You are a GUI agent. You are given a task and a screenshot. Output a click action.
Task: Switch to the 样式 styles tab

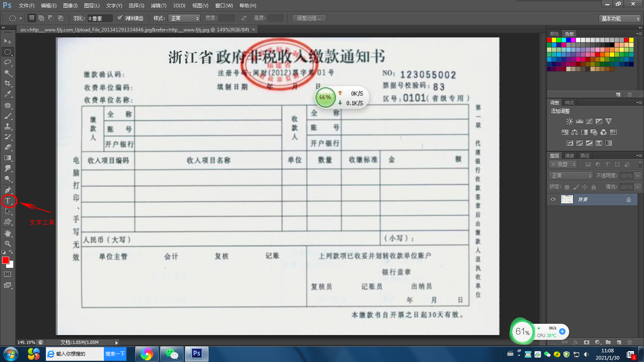pyautogui.click(x=570, y=103)
